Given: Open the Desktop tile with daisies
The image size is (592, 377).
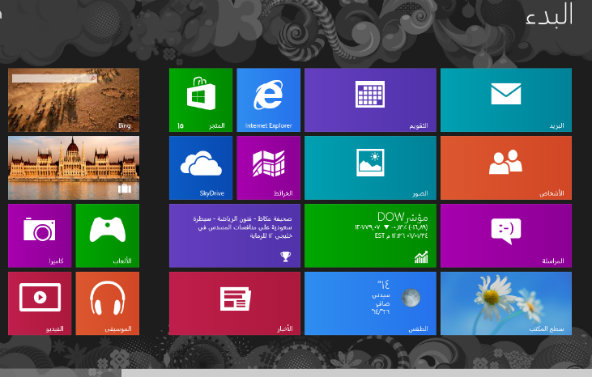Looking at the screenshot, I should click(506, 303).
